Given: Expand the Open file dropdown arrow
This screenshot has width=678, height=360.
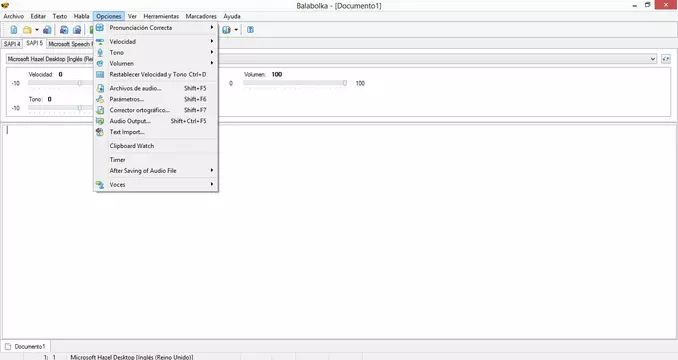Looking at the screenshot, I should [x=37, y=30].
